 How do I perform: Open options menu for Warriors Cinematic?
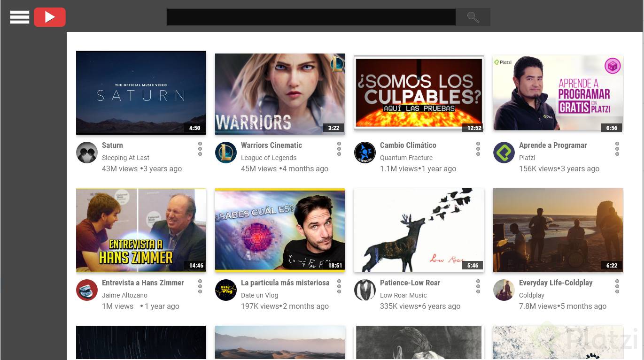click(x=339, y=149)
